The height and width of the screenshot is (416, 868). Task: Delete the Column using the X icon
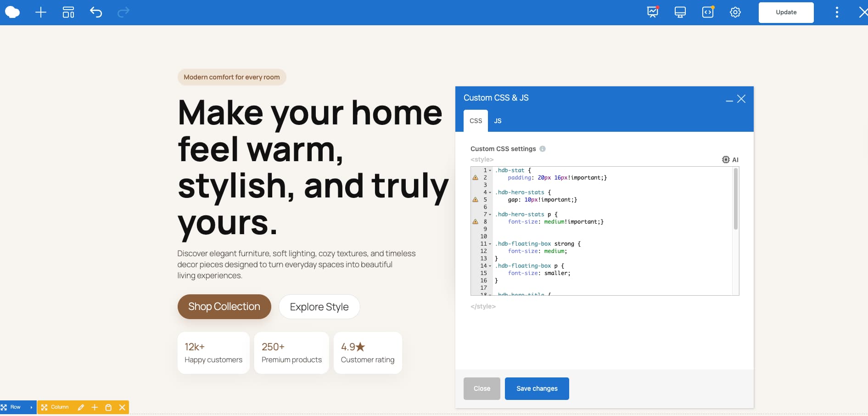(122, 407)
